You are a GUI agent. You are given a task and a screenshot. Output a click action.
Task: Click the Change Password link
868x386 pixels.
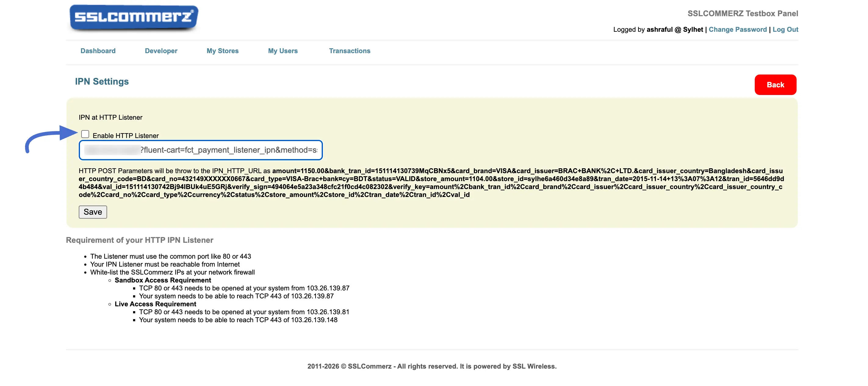pyautogui.click(x=737, y=29)
